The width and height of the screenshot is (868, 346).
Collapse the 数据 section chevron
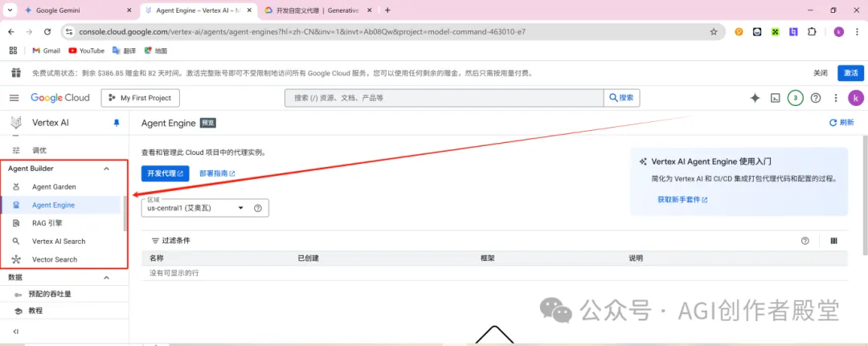[107, 278]
